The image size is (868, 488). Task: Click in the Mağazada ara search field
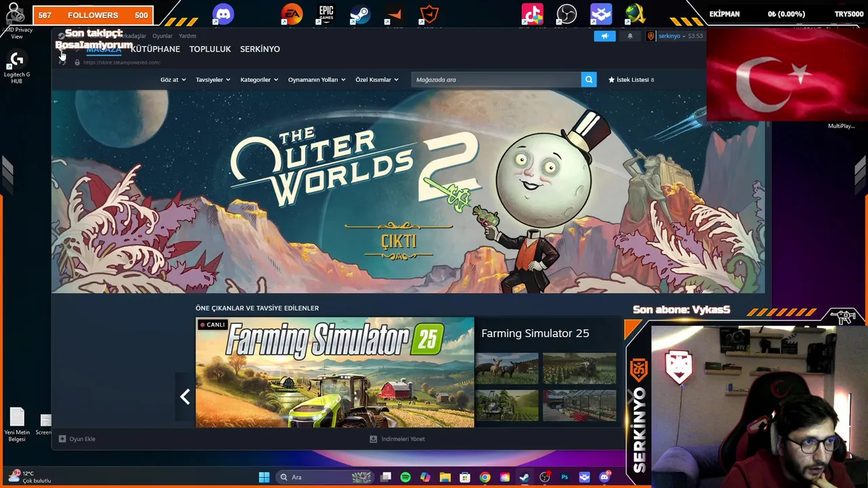coord(496,79)
